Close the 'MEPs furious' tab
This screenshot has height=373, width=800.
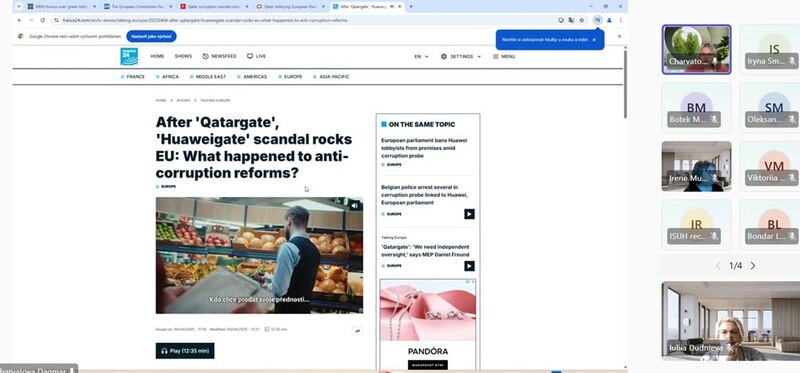94,7
